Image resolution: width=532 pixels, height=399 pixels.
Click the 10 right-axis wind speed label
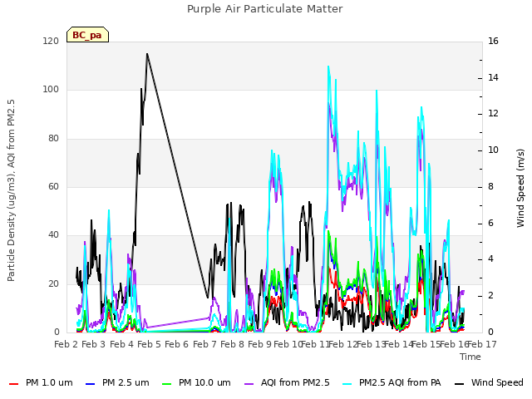(x=493, y=150)
